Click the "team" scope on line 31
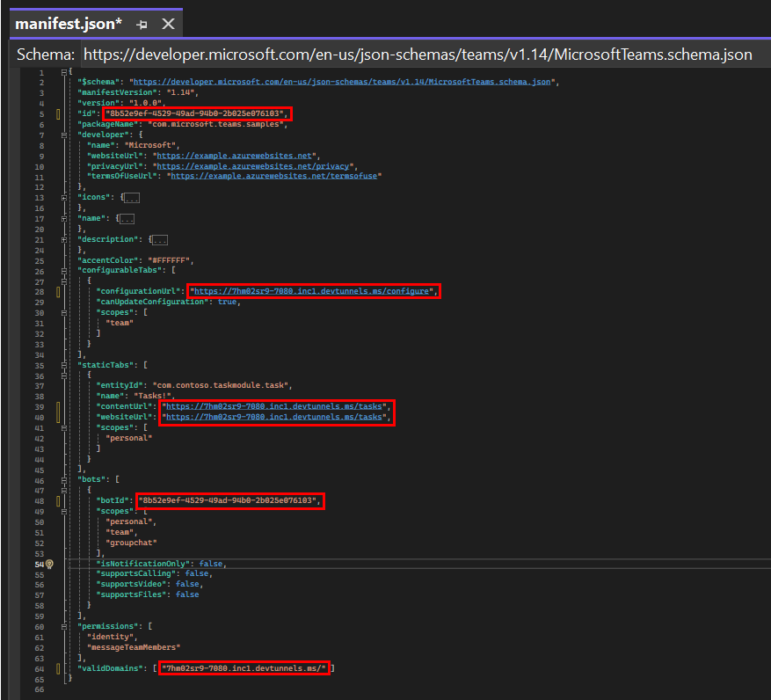 coord(120,323)
